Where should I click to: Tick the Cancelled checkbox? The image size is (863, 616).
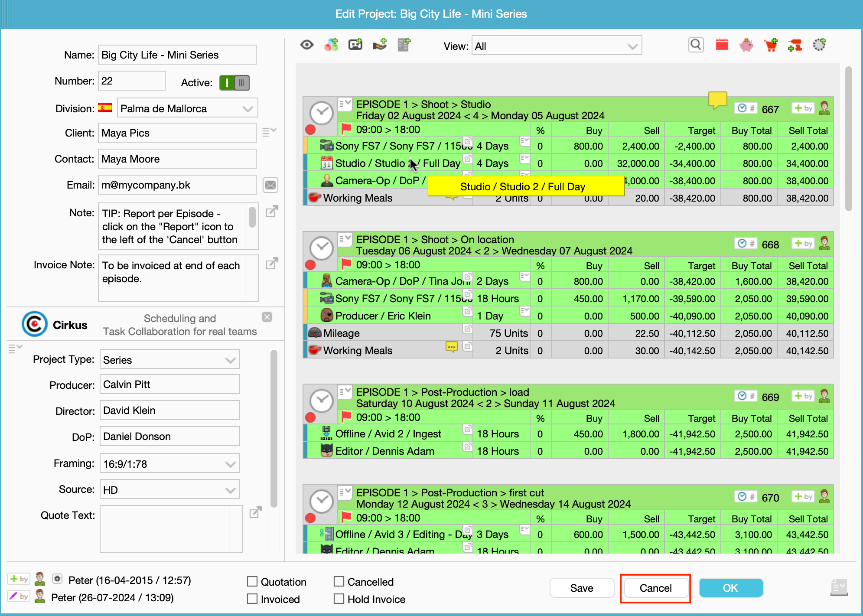point(339,581)
